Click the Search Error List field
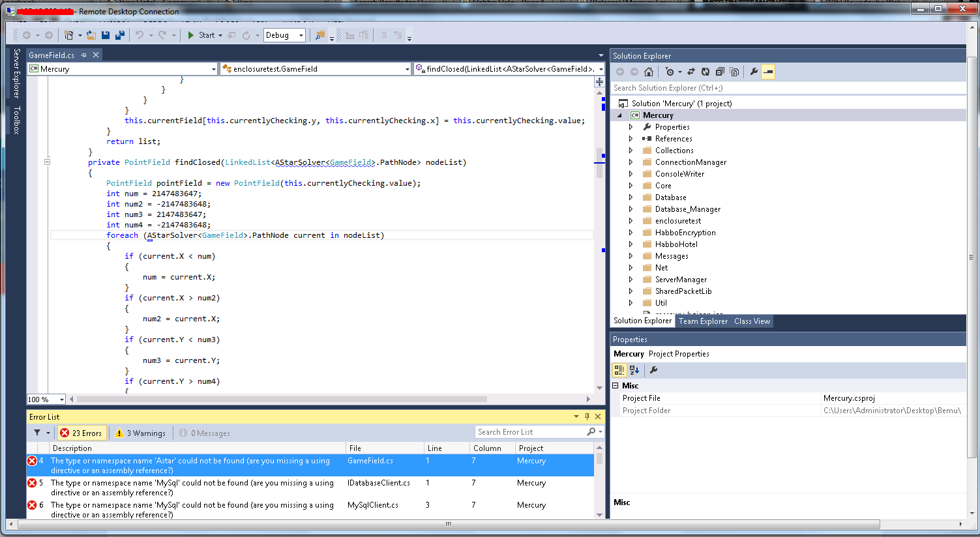 coord(530,432)
